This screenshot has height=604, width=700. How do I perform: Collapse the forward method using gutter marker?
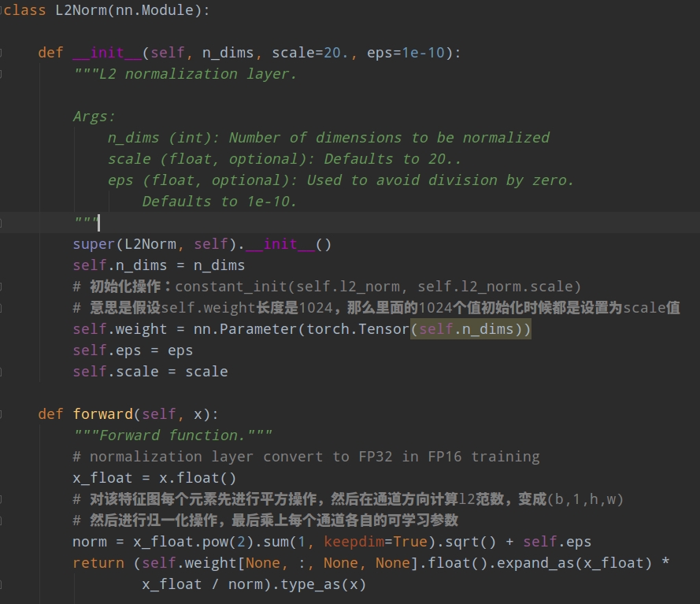[2, 414]
